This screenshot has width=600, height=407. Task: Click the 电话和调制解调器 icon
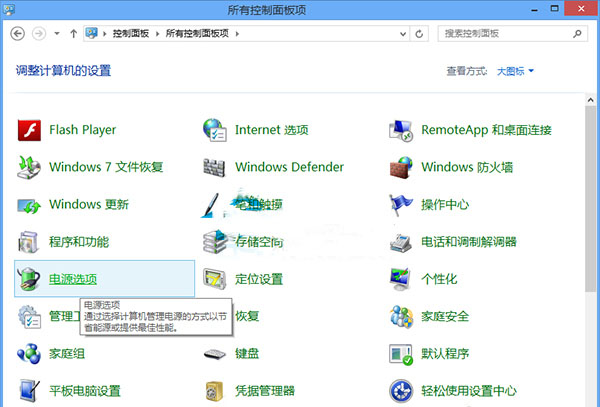pyautogui.click(x=401, y=242)
